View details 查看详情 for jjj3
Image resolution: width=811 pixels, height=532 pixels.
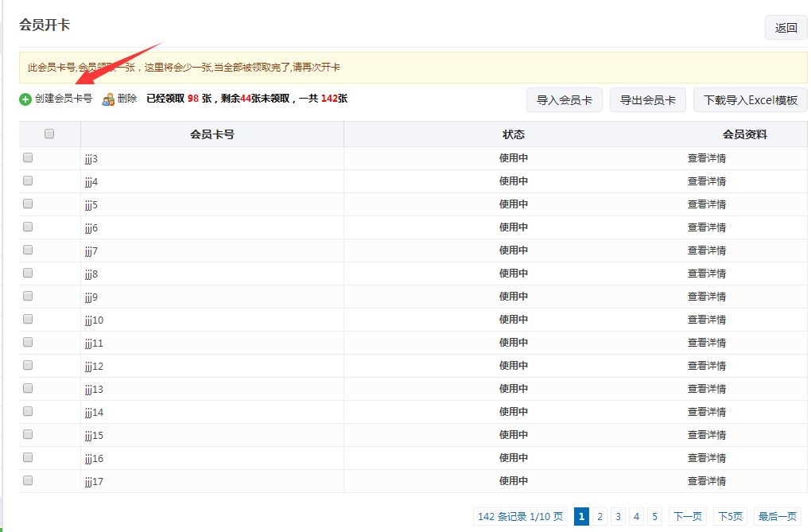pos(707,158)
